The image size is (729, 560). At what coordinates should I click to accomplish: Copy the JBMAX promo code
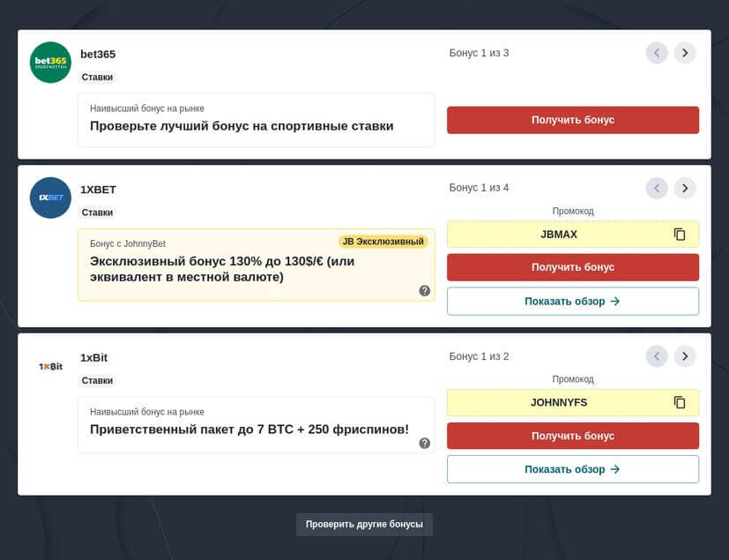pos(680,235)
